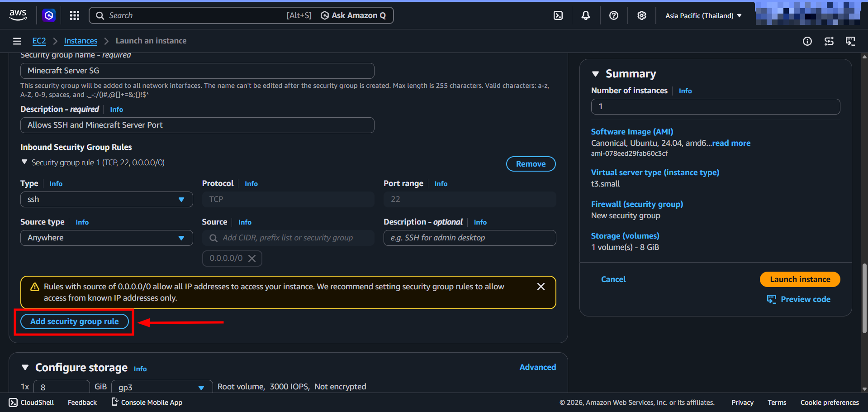
Task: Open the services grid menu icon
Action: point(75,15)
